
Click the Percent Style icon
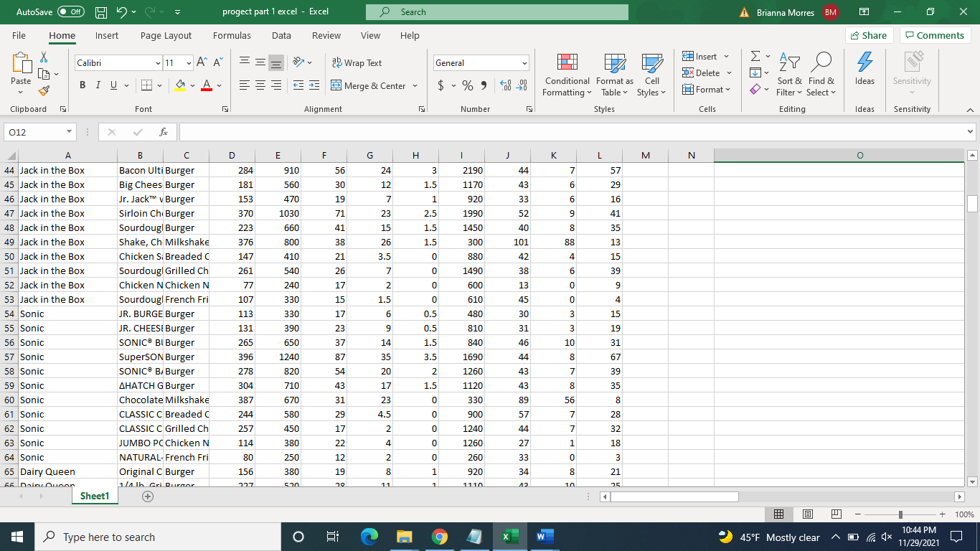[466, 85]
